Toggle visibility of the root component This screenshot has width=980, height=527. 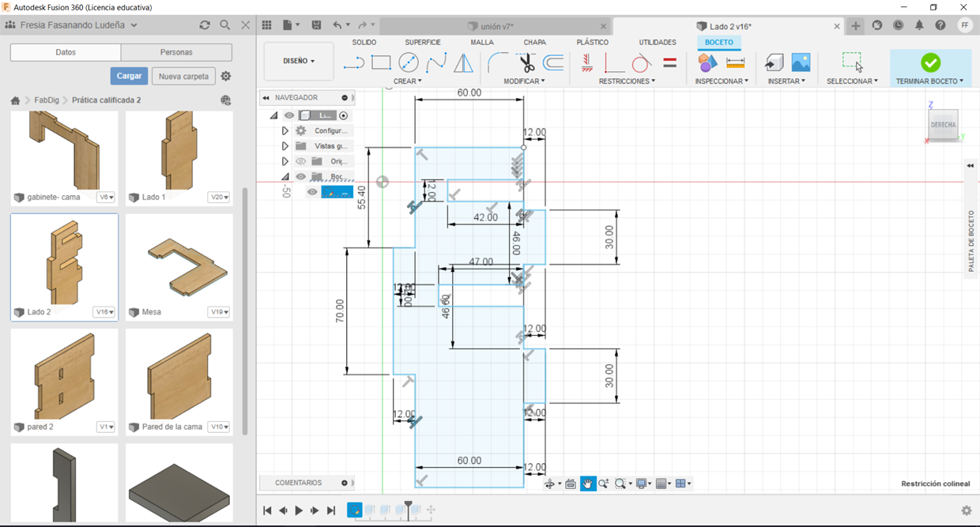tap(289, 115)
